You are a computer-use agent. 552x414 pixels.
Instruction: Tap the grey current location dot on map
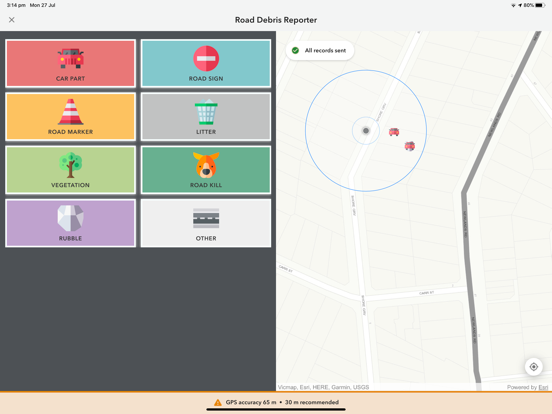pyautogui.click(x=366, y=131)
